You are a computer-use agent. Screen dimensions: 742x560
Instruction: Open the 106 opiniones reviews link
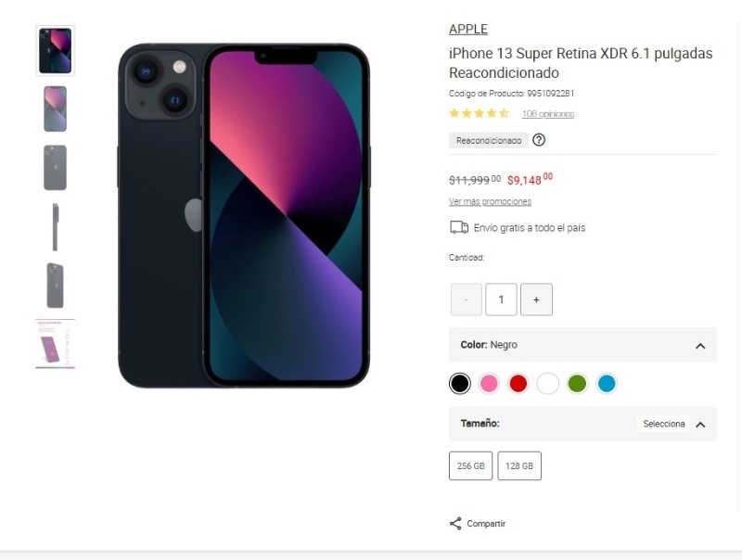coord(548,114)
